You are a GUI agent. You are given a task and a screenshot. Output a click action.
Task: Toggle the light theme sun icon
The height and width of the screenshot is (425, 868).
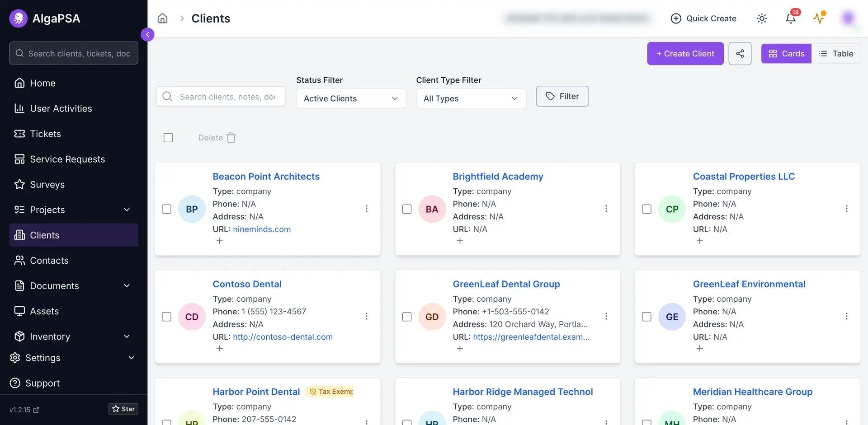762,19
